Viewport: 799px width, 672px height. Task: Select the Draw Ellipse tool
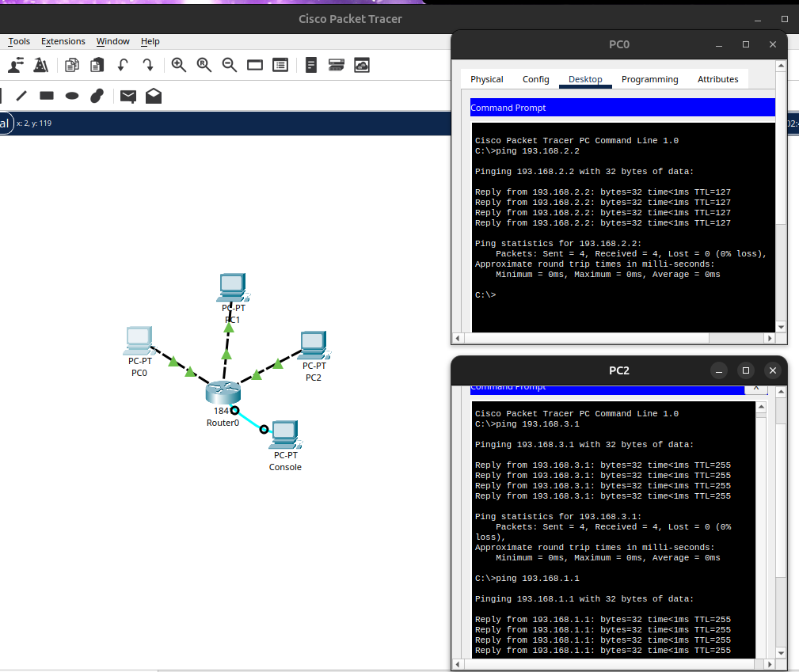72,96
